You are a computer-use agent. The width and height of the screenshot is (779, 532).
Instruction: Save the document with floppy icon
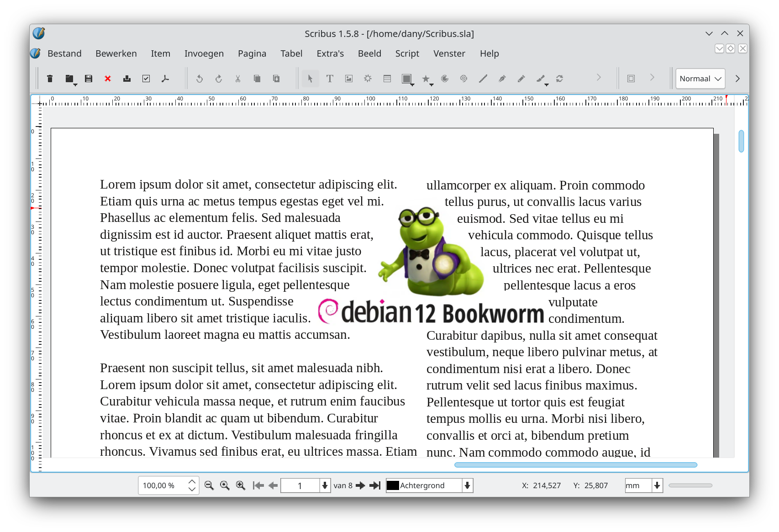coord(89,79)
